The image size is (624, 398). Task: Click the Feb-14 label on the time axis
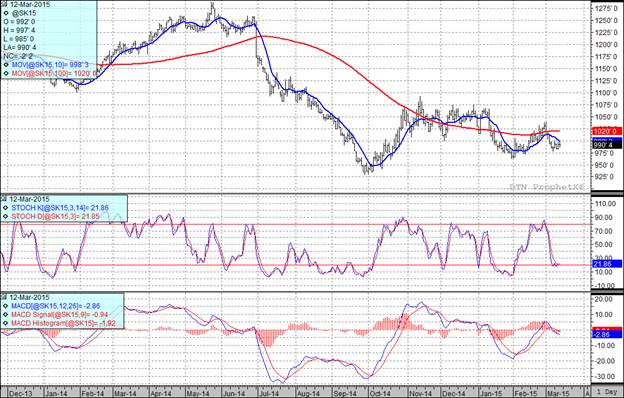coord(93,393)
